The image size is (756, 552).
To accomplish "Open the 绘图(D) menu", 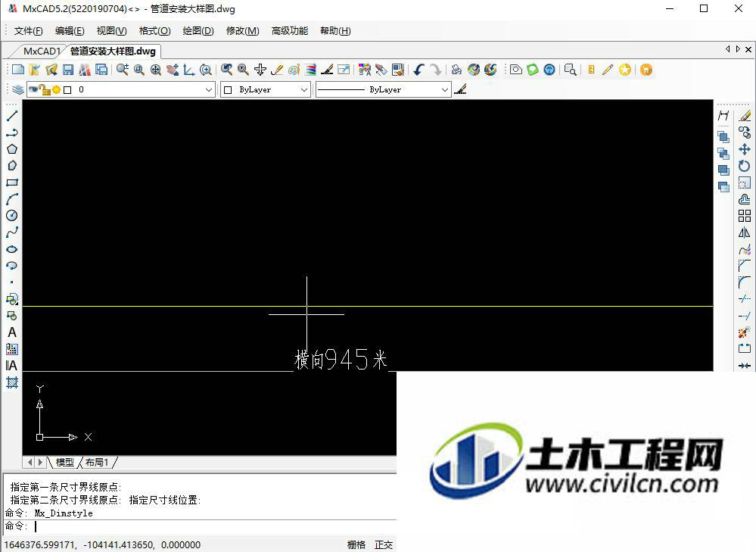I will pyautogui.click(x=198, y=31).
